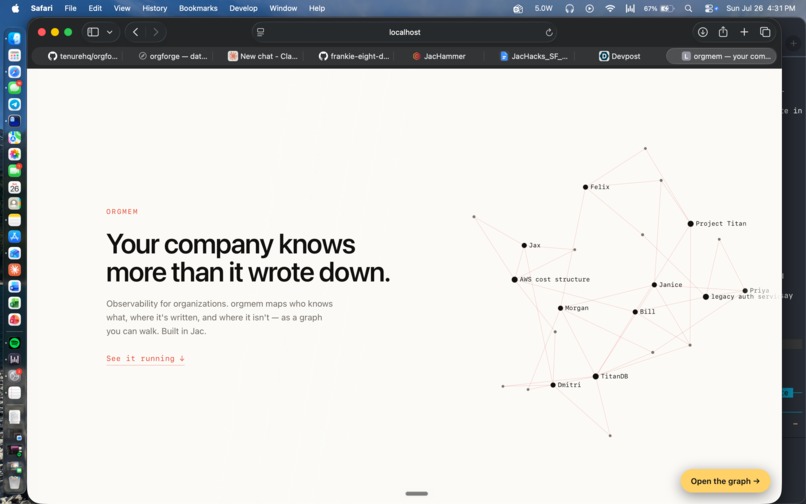Select the TitanDB graph node
806x504 pixels.
pos(596,376)
